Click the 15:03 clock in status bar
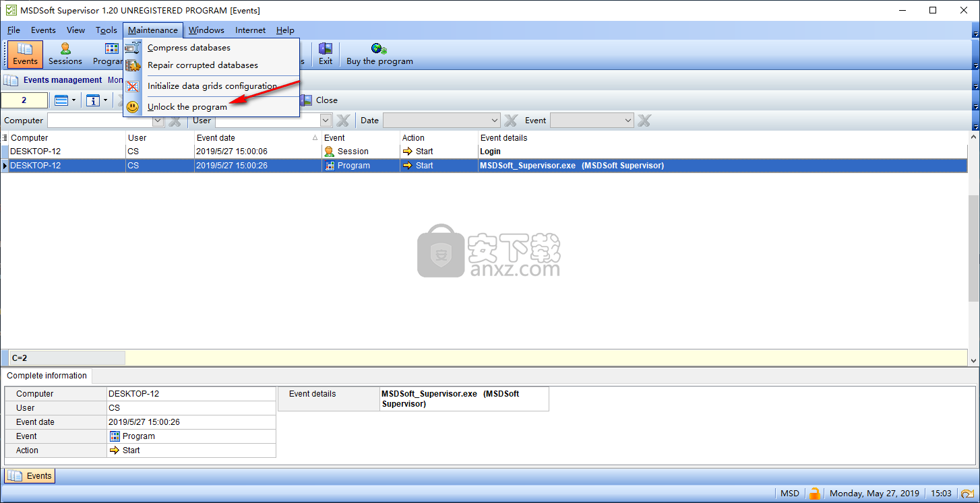 point(941,494)
